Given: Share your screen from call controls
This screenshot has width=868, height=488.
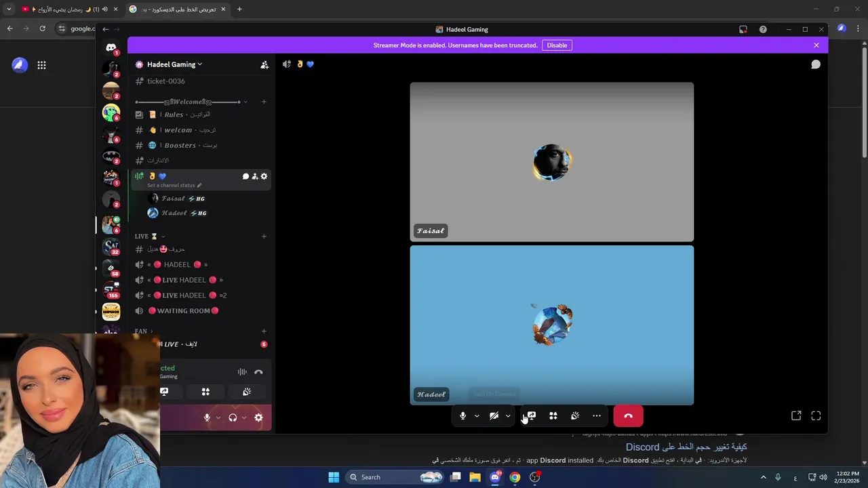Looking at the screenshot, I should [x=532, y=416].
